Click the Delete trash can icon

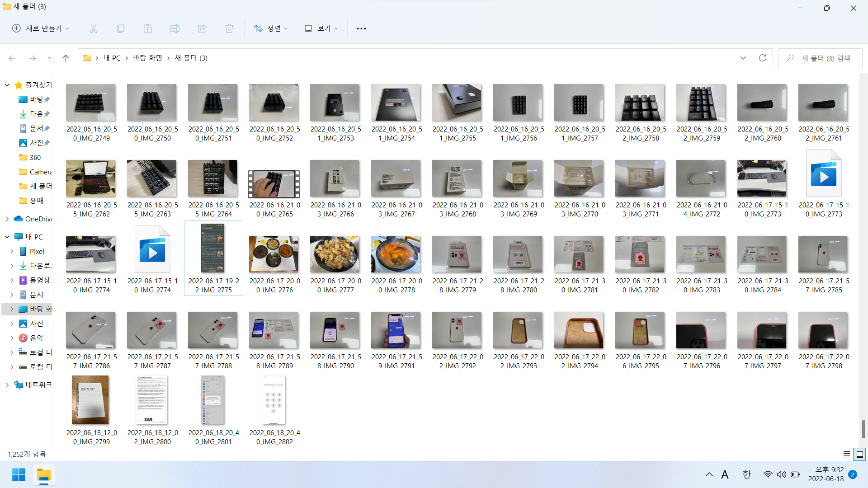click(229, 28)
